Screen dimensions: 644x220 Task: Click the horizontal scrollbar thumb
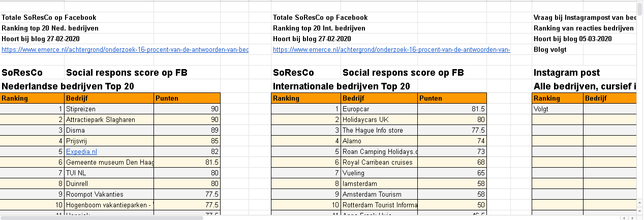102,217
